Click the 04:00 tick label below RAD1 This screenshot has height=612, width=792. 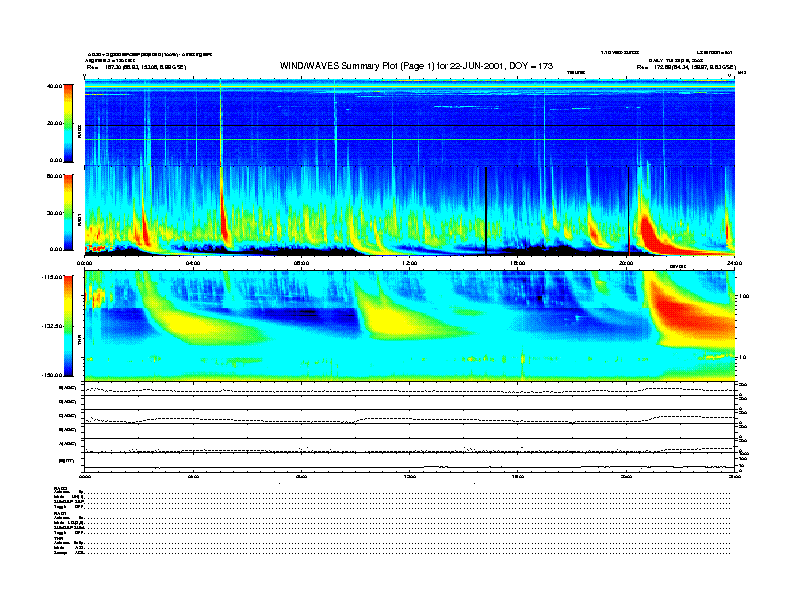click(193, 263)
